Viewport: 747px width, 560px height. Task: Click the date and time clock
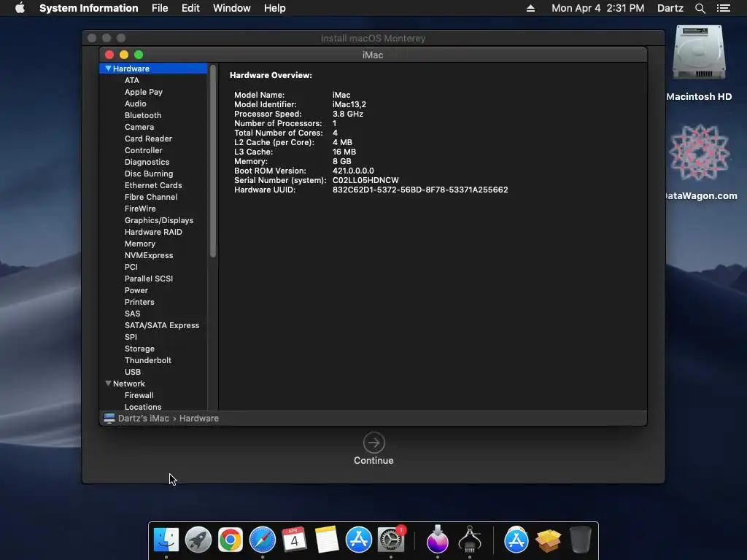598,8
